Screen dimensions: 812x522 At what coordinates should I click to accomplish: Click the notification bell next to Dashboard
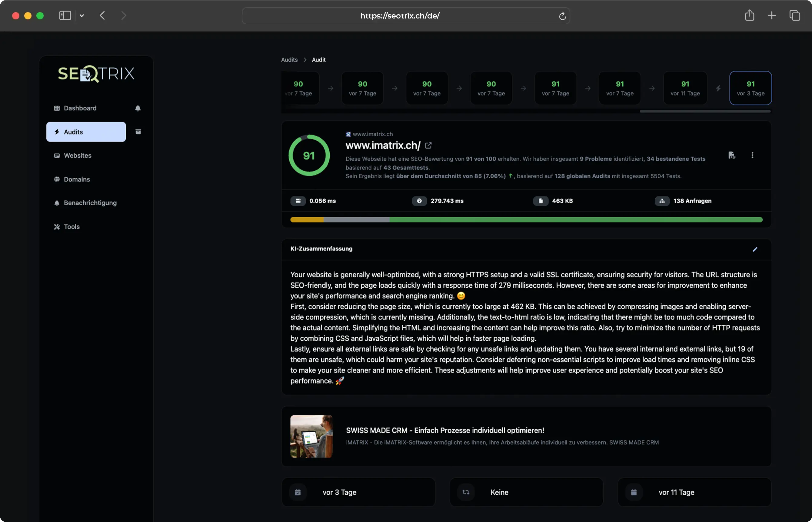pyautogui.click(x=138, y=108)
